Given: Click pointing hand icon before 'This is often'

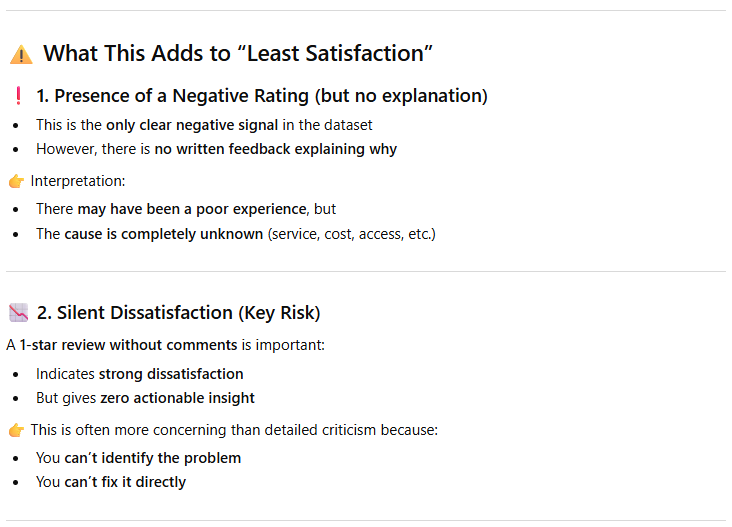Looking at the screenshot, I should [16, 430].
